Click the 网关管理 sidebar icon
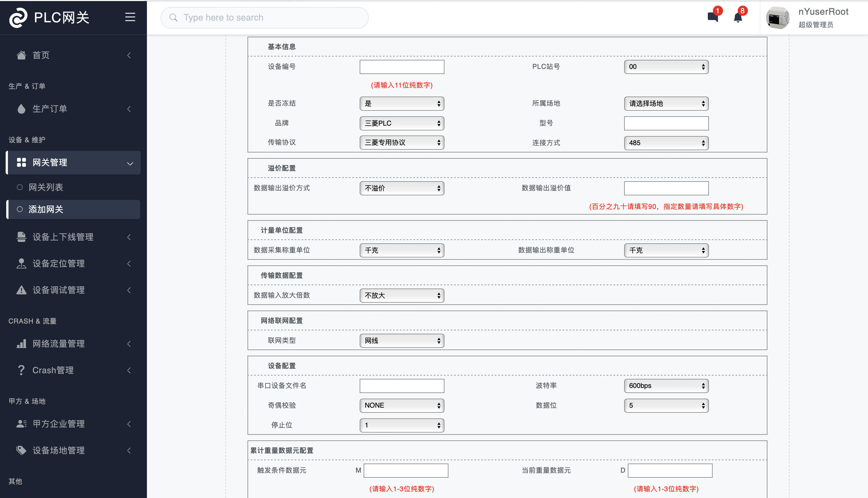Screen dimensions: 868x498 (20, 162)
